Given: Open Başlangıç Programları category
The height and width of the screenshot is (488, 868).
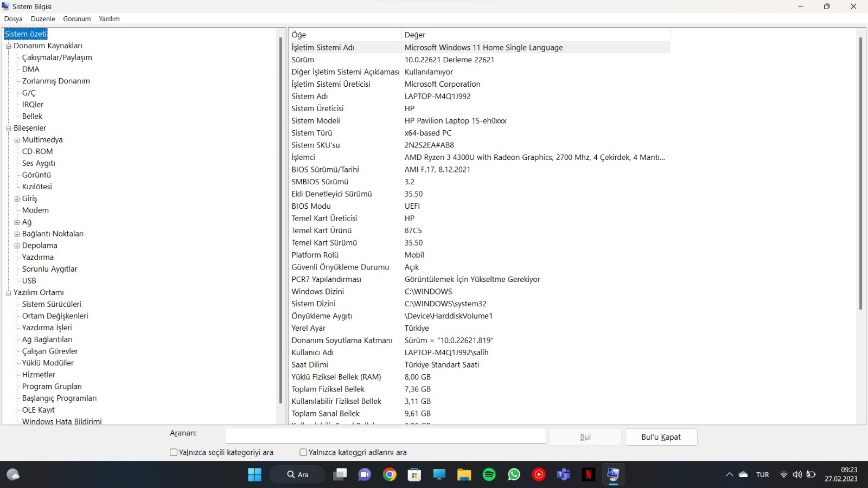Looking at the screenshot, I should point(59,399).
